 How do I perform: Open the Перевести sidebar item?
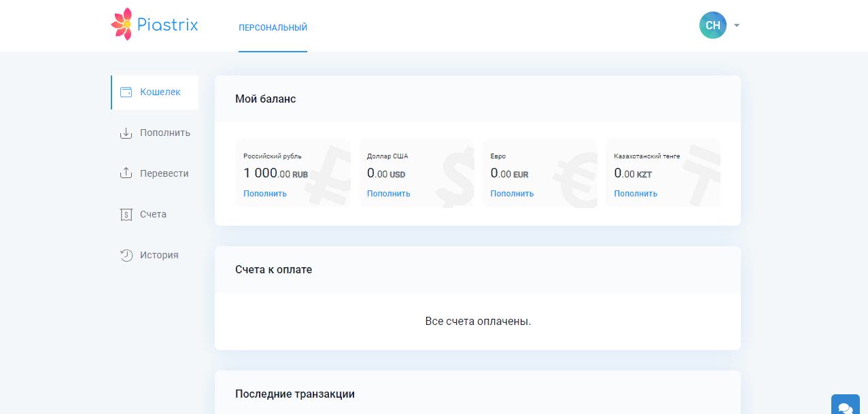(x=164, y=173)
